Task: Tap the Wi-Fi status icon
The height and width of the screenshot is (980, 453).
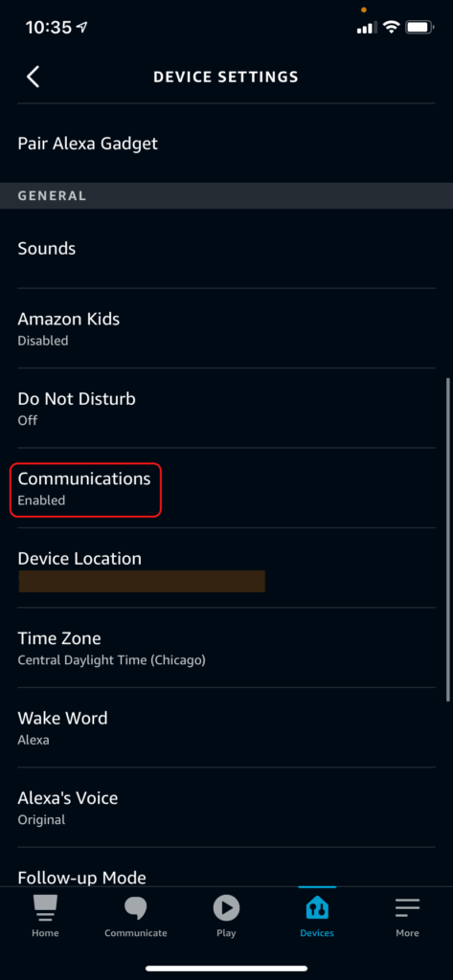Action: click(392, 27)
